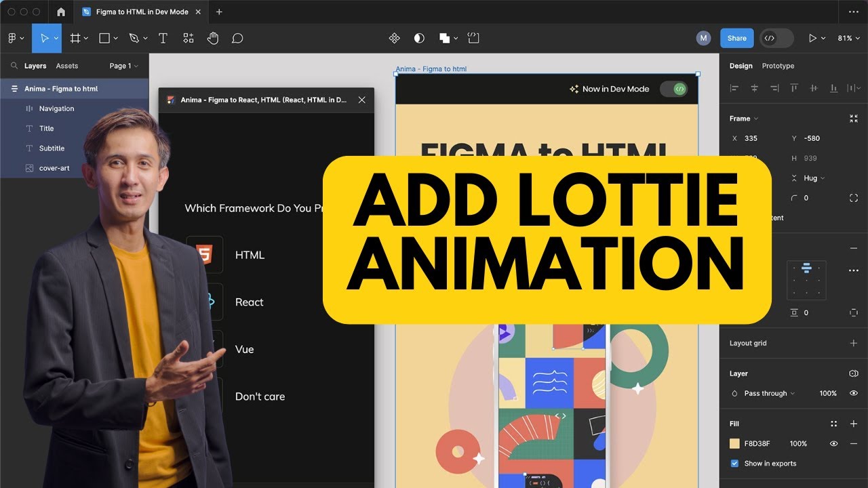The height and width of the screenshot is (488, 868).
Task: Go to the Figma home screen
Action: pos(61,12)
